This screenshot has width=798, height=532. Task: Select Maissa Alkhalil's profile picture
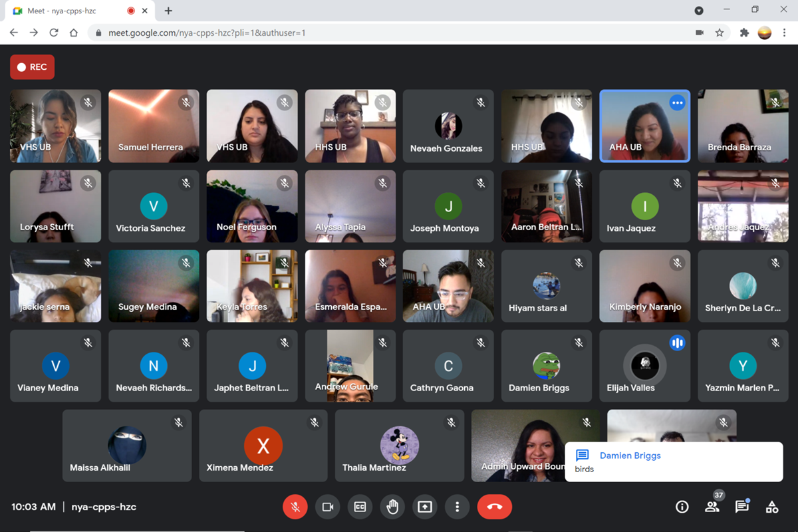click(127, 446)
